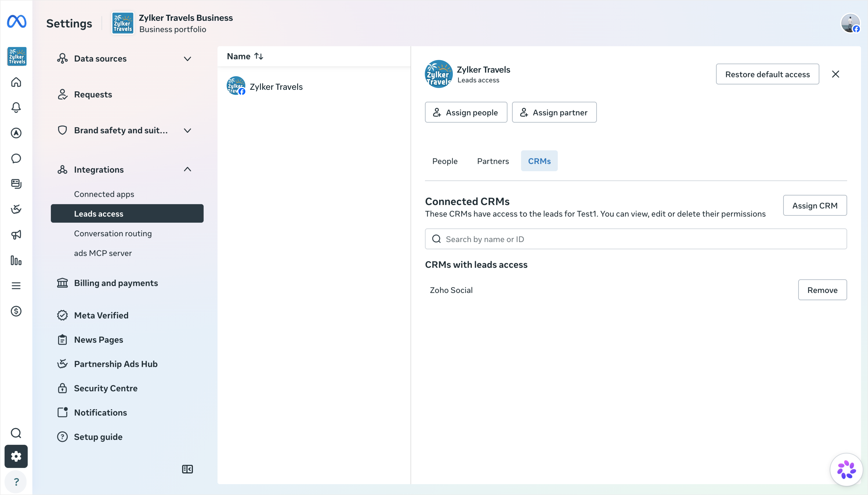Open the profile avatar at top right

(x=850, y=23)
